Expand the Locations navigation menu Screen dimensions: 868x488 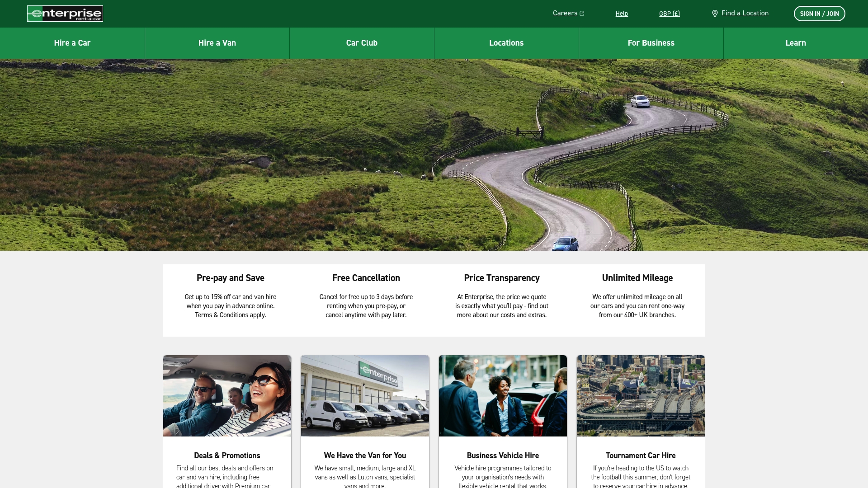pyautogui.click(x=506, y=43)
